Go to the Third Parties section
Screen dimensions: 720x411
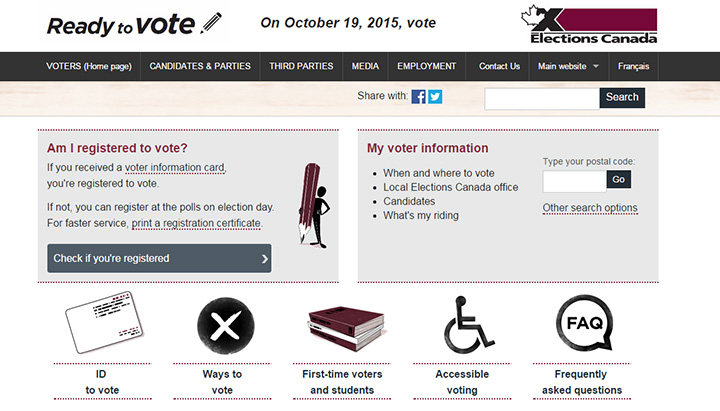[x=301, y=67]
